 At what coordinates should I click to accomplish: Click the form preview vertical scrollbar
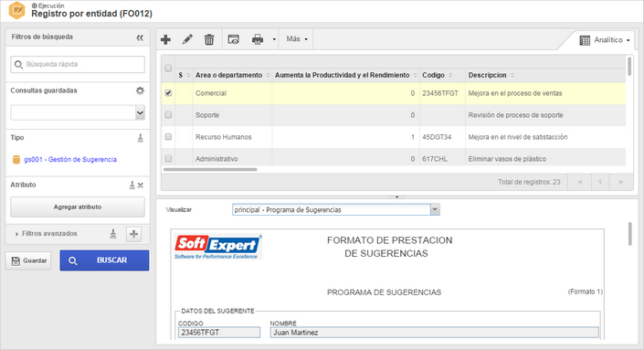[x=630, y=234]
